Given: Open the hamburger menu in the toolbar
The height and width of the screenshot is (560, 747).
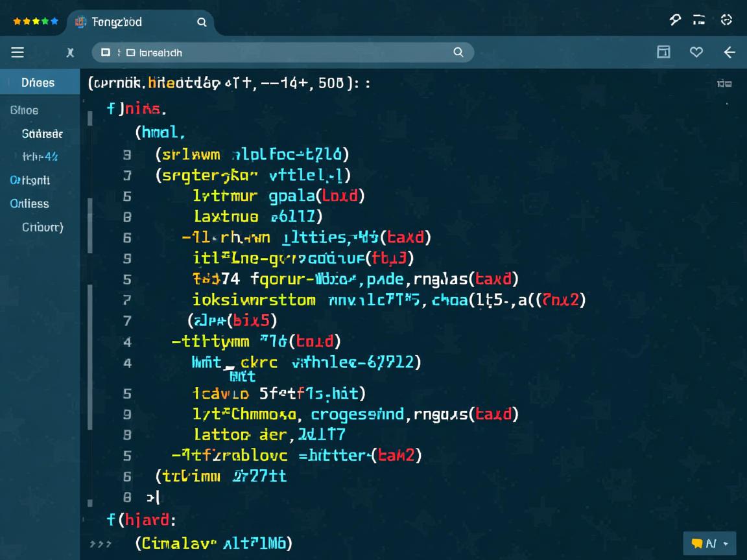Looking at the screenshot, I should tap(18, 52).
